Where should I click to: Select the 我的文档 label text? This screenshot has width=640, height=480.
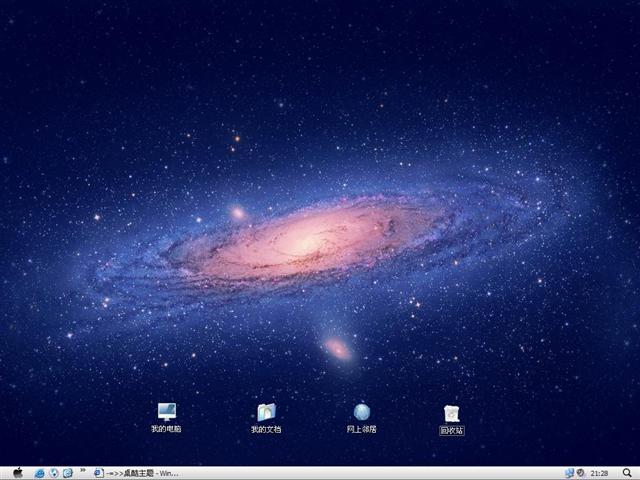pyautogui.click(x=266, y=429)
